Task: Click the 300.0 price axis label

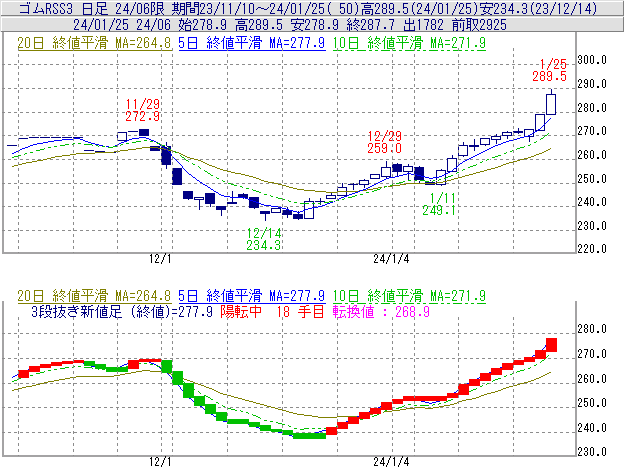Action: [592, 60]
